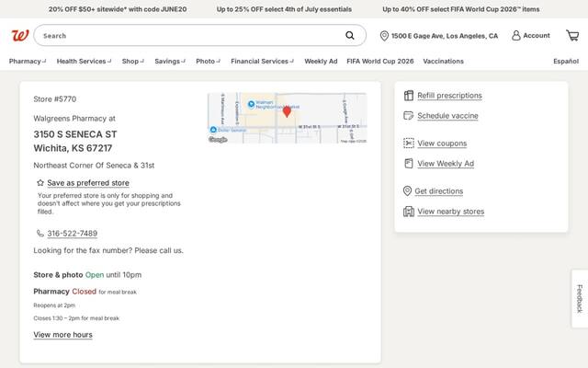Click the 40% OFF FIFA World Cup promo

(x=461, y=9)
